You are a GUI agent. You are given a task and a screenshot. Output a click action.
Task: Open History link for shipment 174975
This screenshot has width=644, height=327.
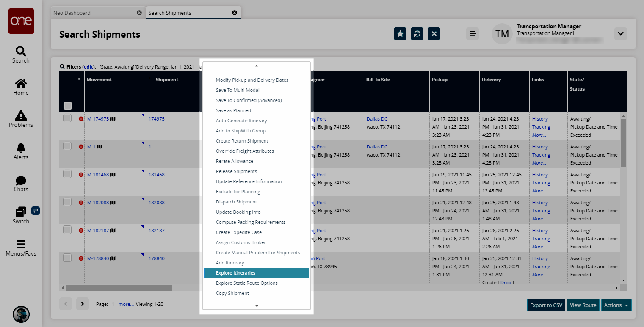[x=540, y=119]
